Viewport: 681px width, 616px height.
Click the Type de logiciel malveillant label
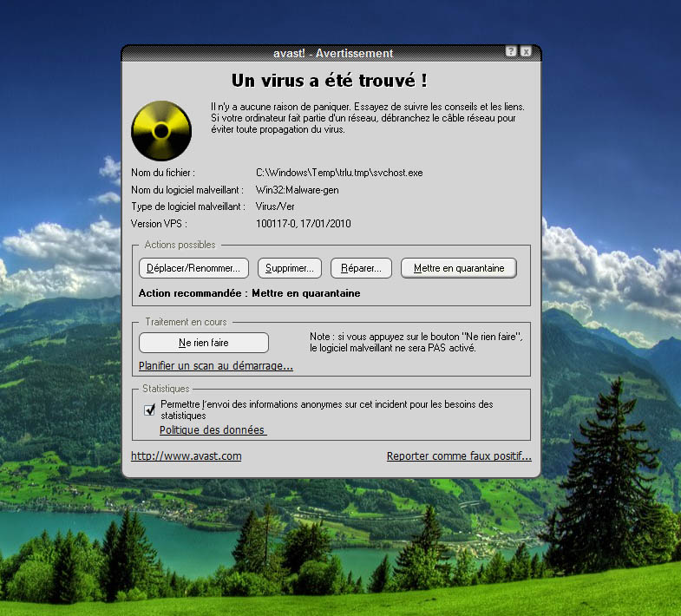pos(188,206)
